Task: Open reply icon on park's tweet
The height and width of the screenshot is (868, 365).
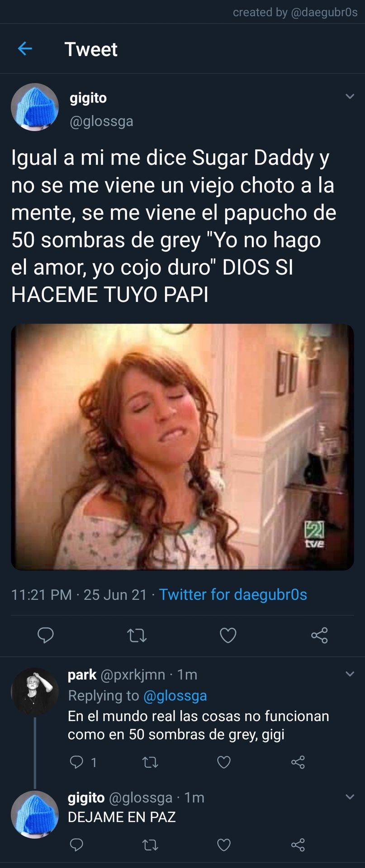Action: (x=76, y=762)
